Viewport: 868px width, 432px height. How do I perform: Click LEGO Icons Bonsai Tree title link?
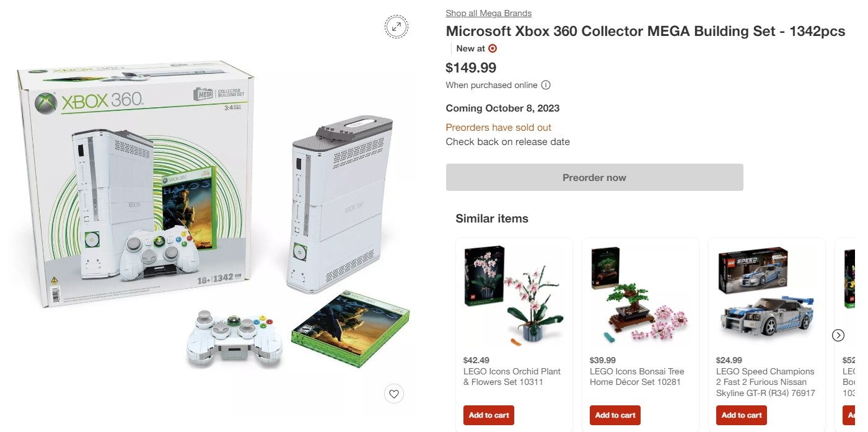(x=637, y=377)
